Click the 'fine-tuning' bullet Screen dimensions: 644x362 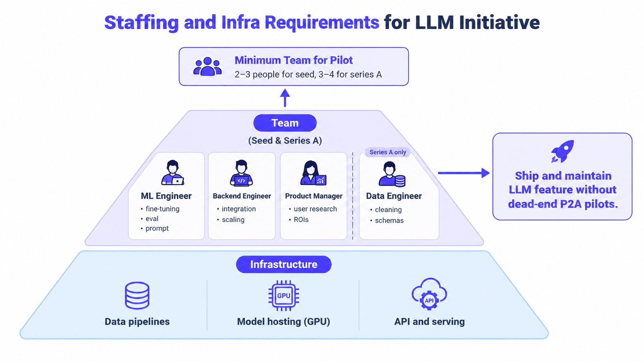[x=162, y=209]
